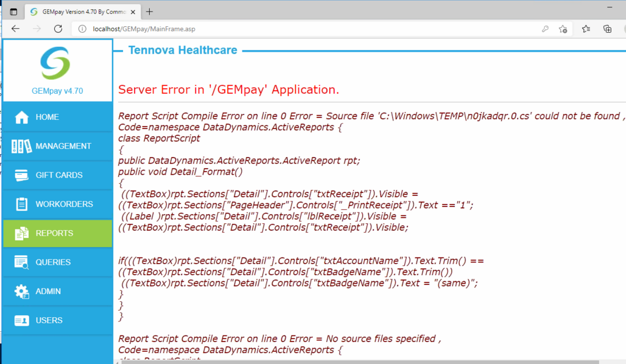Open the Favorites list icon
Viewport: 626px width, 364px height.
click(586, 29)
